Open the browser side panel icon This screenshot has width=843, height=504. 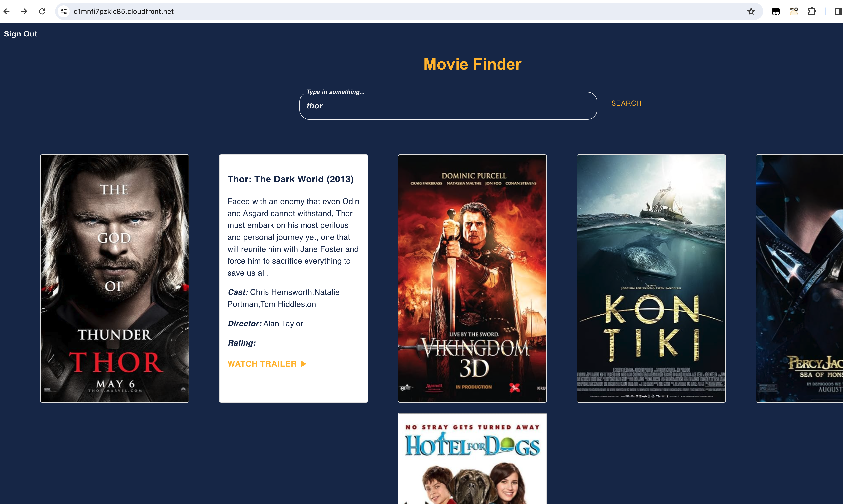click(838, 12)
